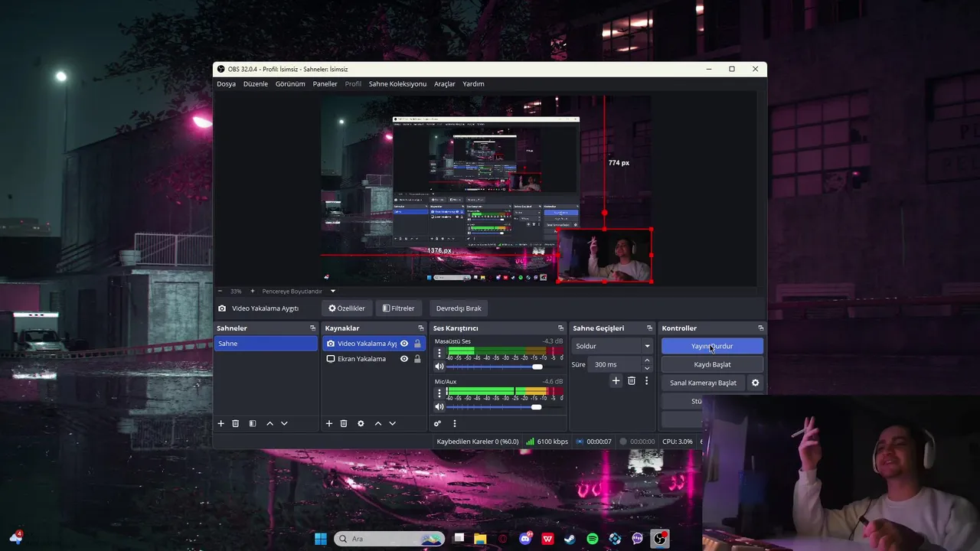Move scene down arrow in Sahneler panel
This screenshot has width=980, height=551.
pos(284,423)
